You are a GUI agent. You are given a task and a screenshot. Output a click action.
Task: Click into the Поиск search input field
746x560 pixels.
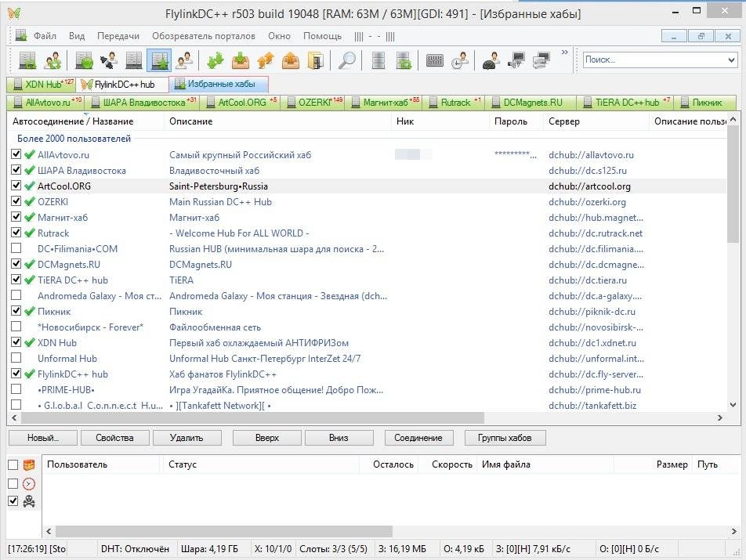coord(654,60)
